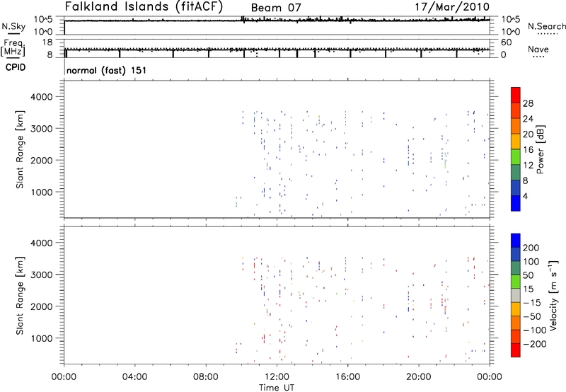The image size is (566, 392).
Task: Click the '28' power colorbar tick label
Action: (x=528, y=103)
